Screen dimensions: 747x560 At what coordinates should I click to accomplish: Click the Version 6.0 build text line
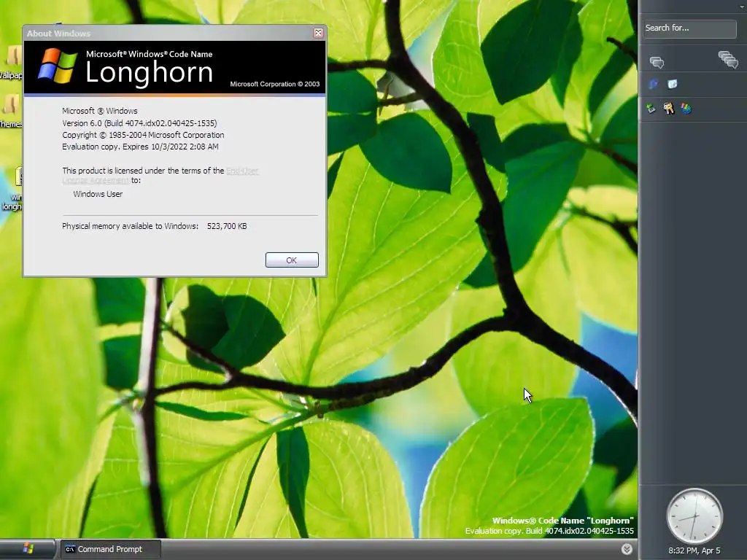(139, 122)
